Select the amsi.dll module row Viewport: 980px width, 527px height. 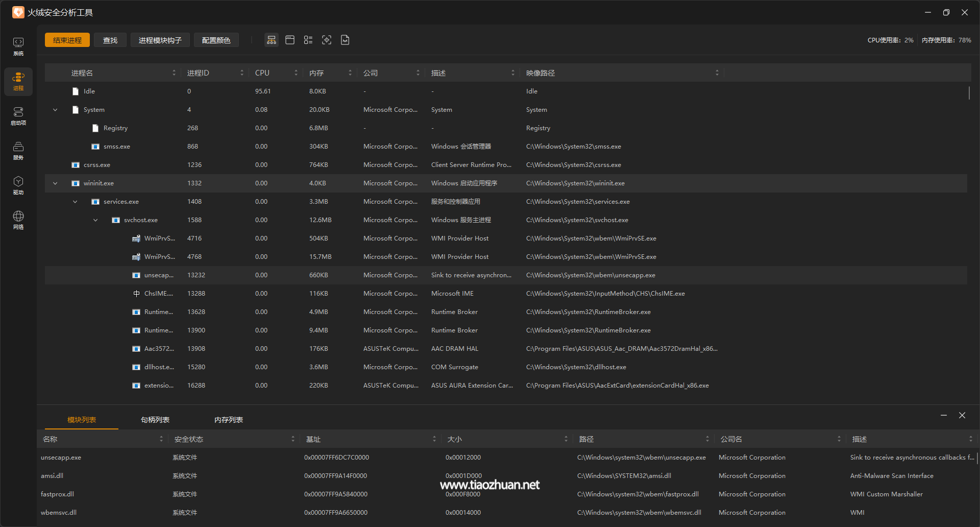(506, 476)
